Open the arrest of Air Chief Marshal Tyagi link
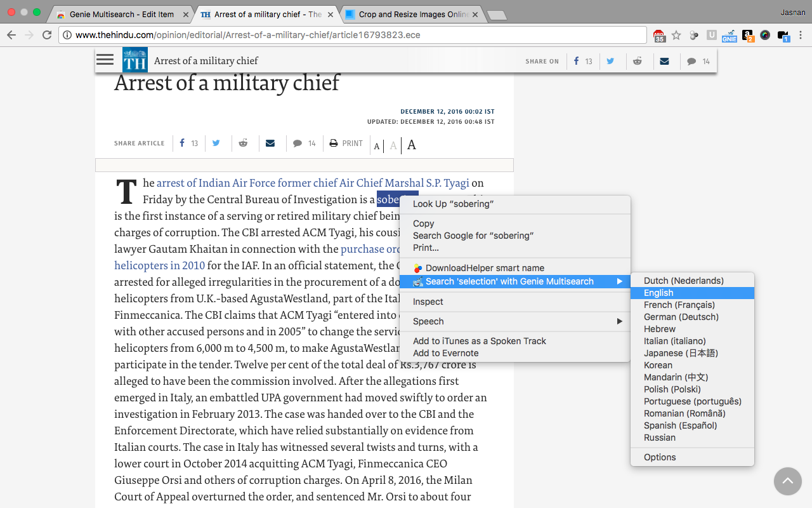Viewport: 812px width, 508px height. [x=313, y=183]
